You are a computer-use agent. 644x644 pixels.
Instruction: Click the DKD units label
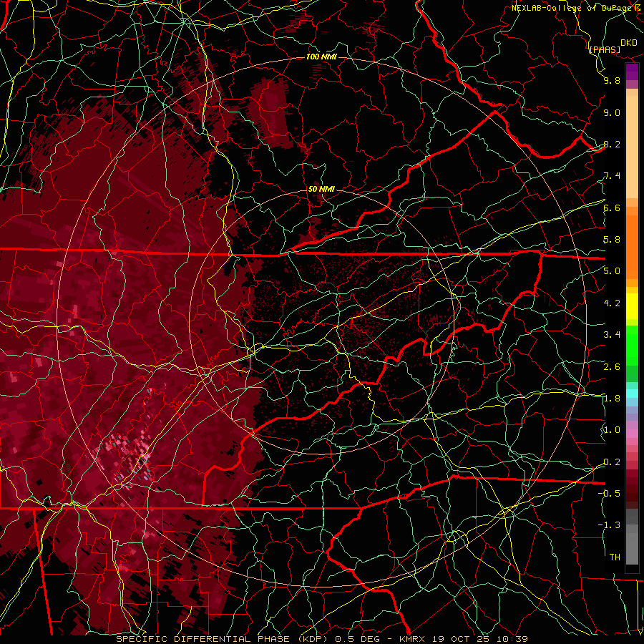click(629, 43)
